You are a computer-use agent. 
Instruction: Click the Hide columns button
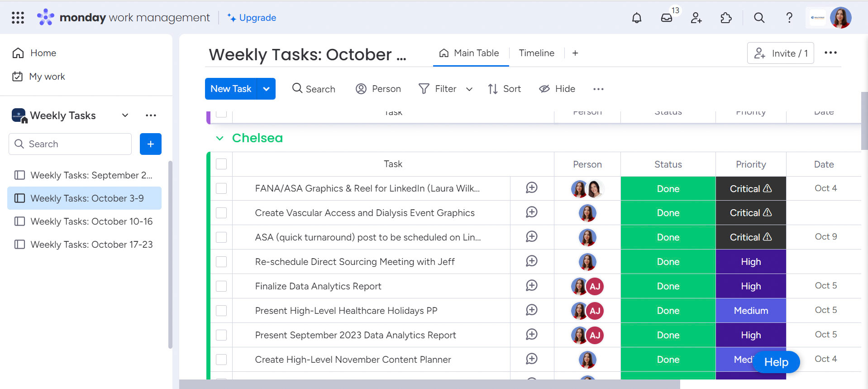(x=557, y=89)
